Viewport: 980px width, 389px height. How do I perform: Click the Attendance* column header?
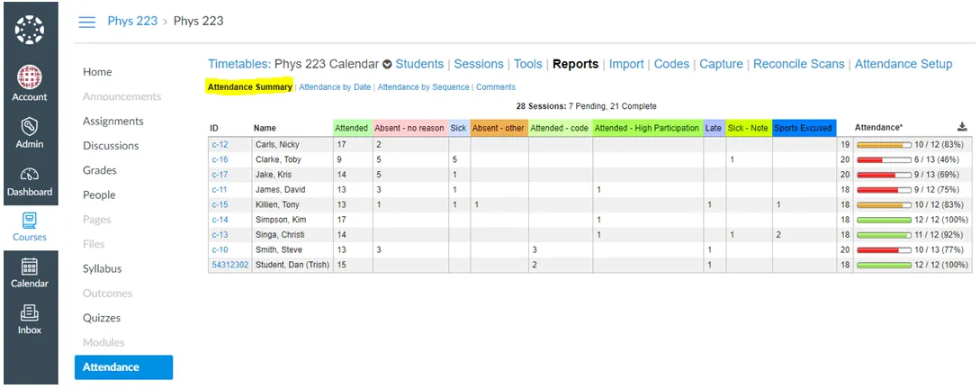(x=878, y=127)
